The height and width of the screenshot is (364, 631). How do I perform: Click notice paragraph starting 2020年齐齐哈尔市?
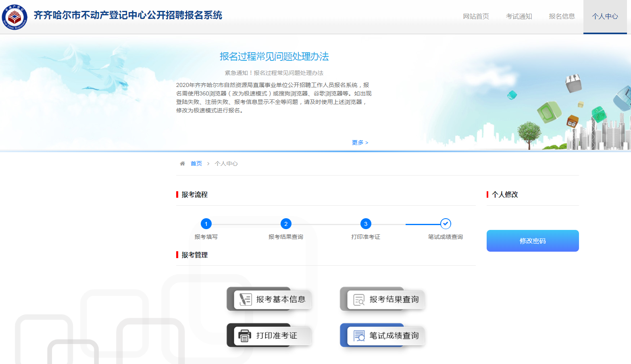pos(274,97)
